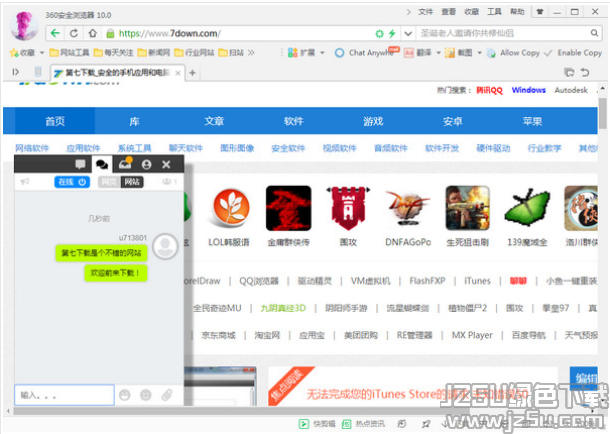The image size is (610, 434).
Task: Go to 游戏 in site navigation
Action: click(x=373, y=121)
